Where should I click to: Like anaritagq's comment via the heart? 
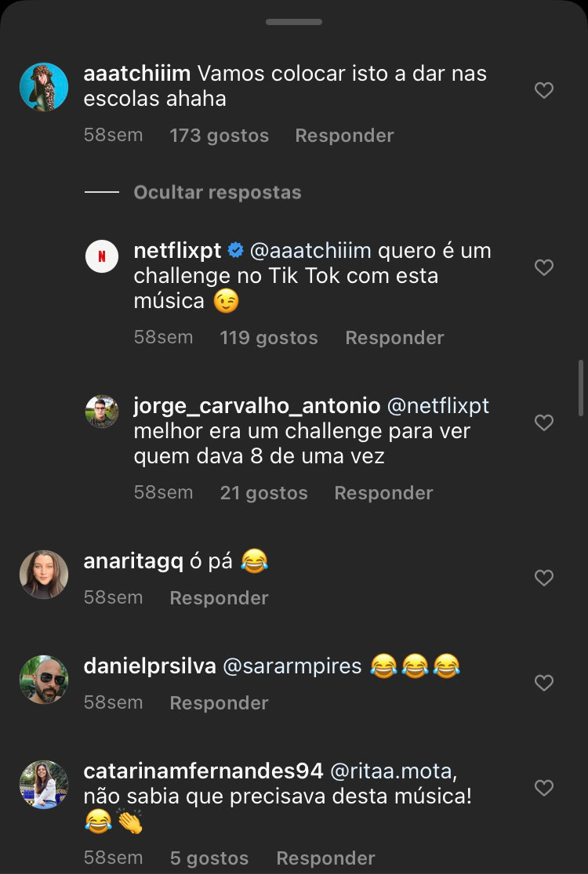(544, 578)
